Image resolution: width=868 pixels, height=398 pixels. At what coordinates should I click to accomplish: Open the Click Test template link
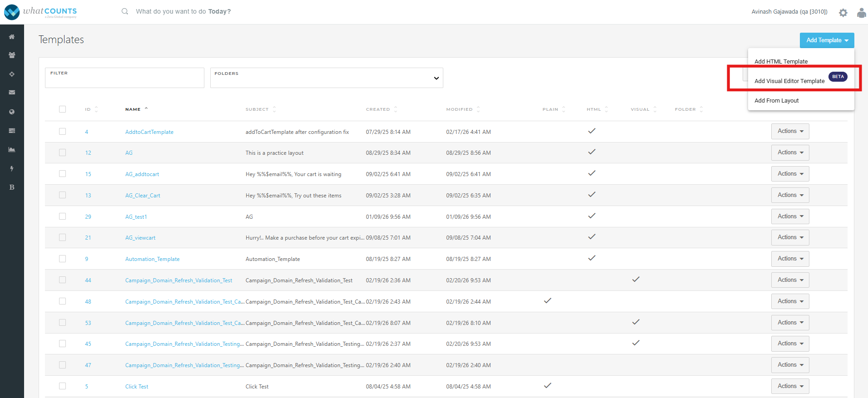[137, 387]
